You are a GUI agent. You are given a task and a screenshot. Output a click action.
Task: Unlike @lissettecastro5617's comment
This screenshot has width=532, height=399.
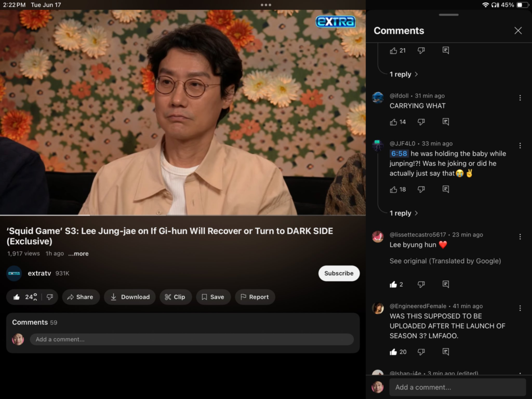point(393,284)
